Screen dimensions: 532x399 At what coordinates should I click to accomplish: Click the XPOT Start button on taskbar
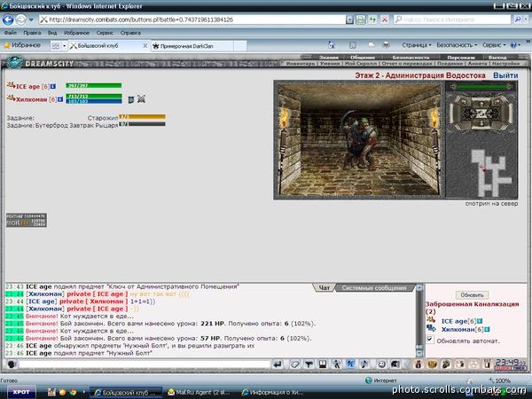tap(21, 392)
